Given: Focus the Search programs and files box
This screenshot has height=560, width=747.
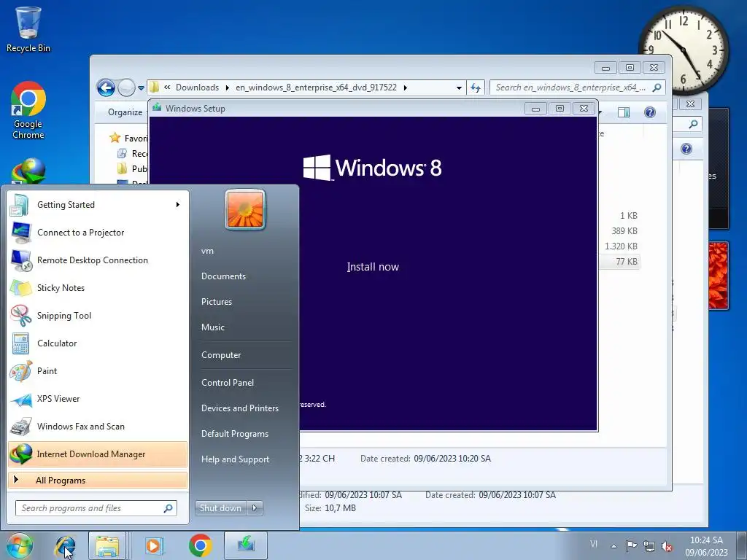Looking at the screenshot, I should click(96, 508).
